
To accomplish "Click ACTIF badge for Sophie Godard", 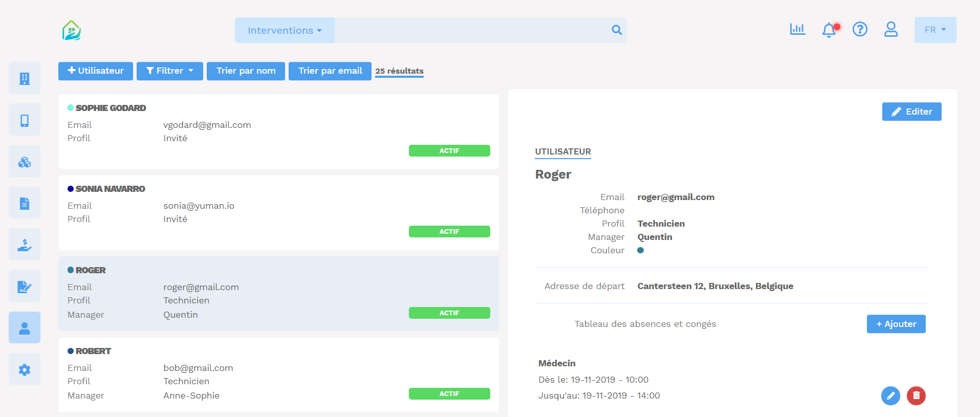I will point(449,151).
